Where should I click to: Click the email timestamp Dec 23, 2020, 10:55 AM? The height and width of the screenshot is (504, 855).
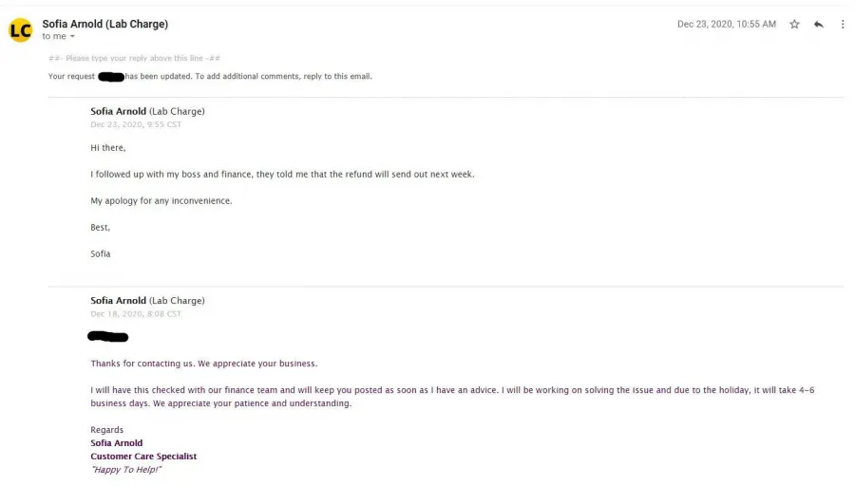pos(727,24)
